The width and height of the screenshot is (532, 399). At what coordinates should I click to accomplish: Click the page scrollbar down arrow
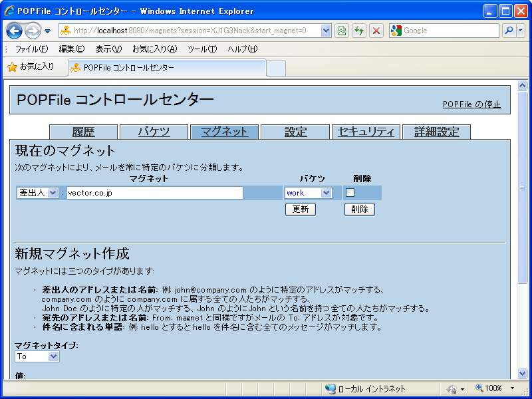coord(523,373)
